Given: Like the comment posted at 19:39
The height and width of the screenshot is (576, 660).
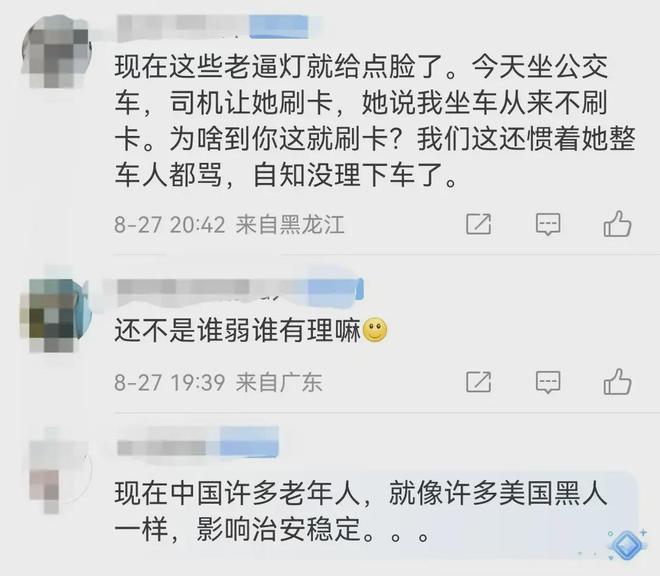Looking at the screenshot, I should [617, 381].
